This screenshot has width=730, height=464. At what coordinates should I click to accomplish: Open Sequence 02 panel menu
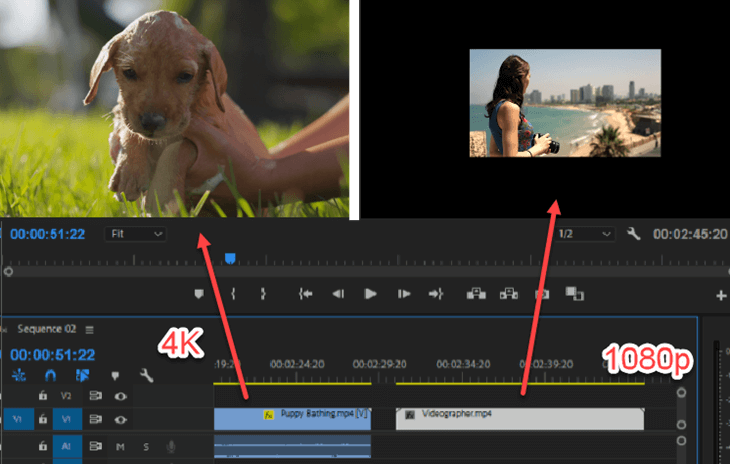(89, 329)
